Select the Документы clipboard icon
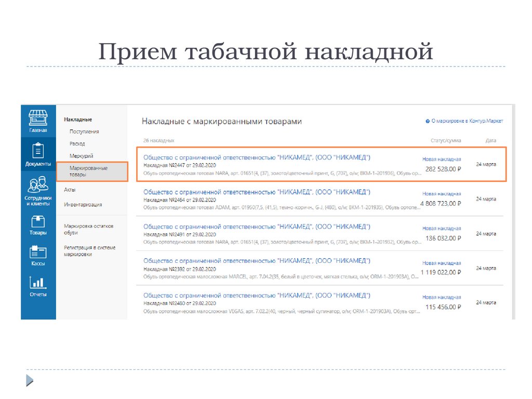The image size is (532, 399). pyautogui.click(x=38, y=151)
